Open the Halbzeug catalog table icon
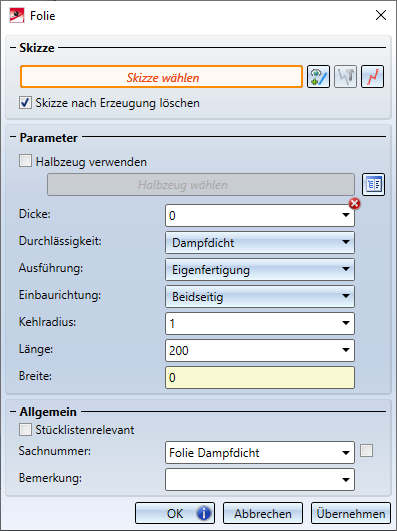Viewport: 397px width, 531px height. click(x=373, y=185)
